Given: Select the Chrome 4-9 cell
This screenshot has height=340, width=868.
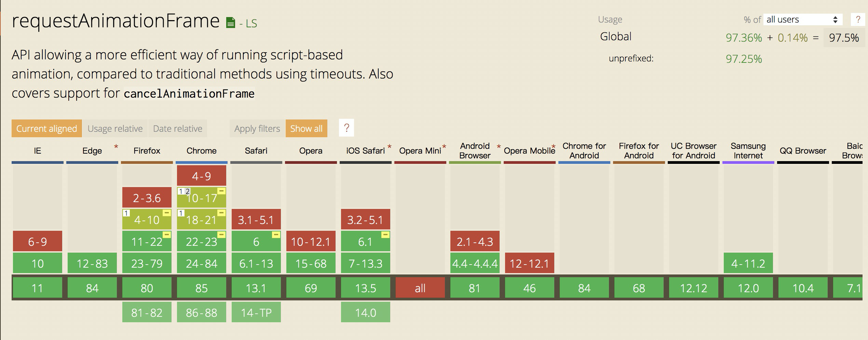Looking at the screenshot, I should [202, 176].
